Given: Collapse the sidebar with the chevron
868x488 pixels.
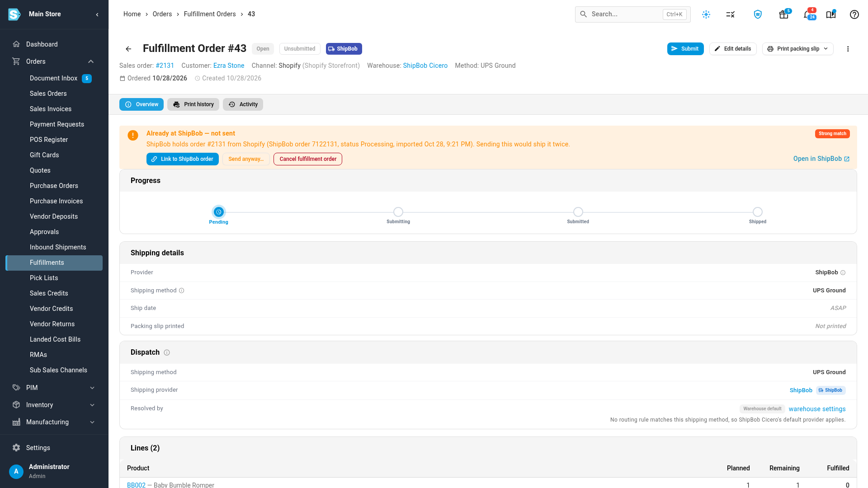Looking at the screenshot, I should (x=97, y=14).
